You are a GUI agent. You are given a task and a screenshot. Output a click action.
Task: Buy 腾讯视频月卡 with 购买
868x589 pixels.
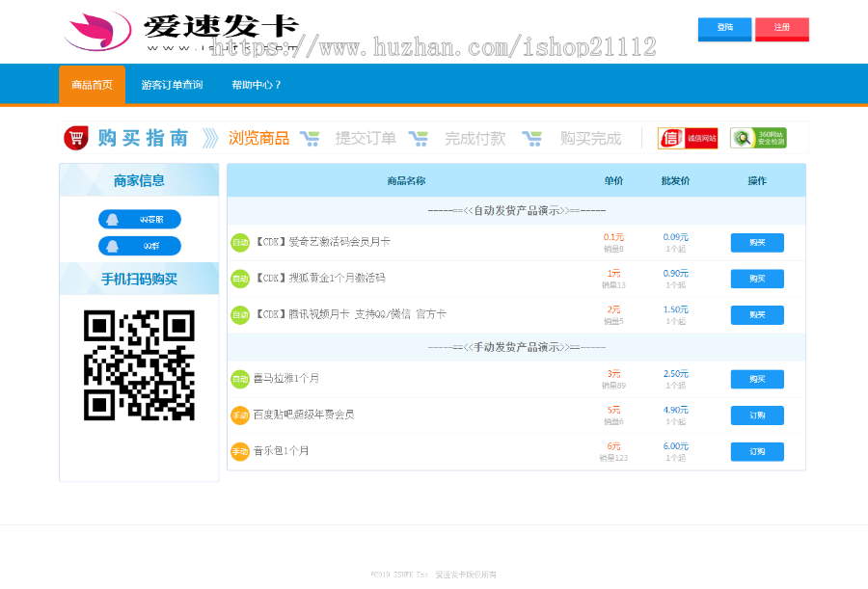[x=757, y=315]
